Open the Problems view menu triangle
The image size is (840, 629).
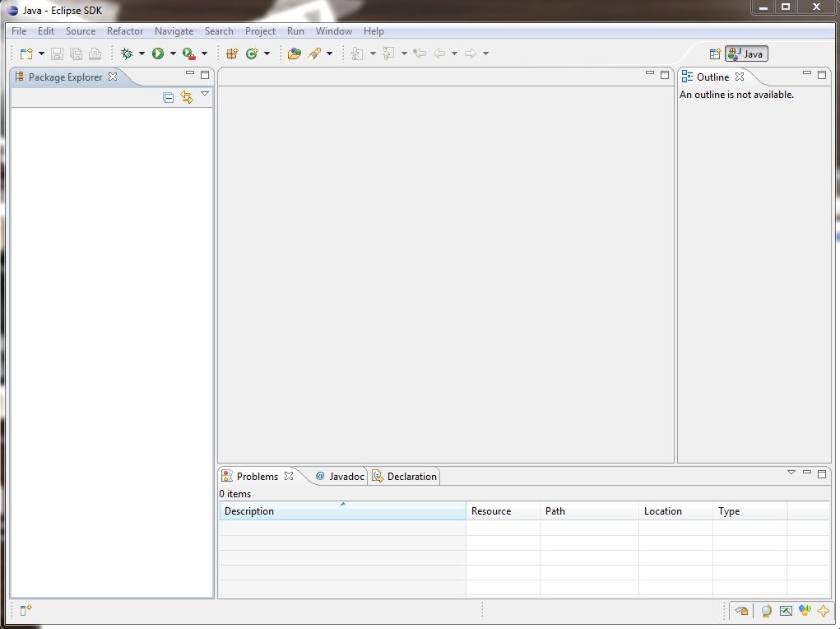pos(791,473)
